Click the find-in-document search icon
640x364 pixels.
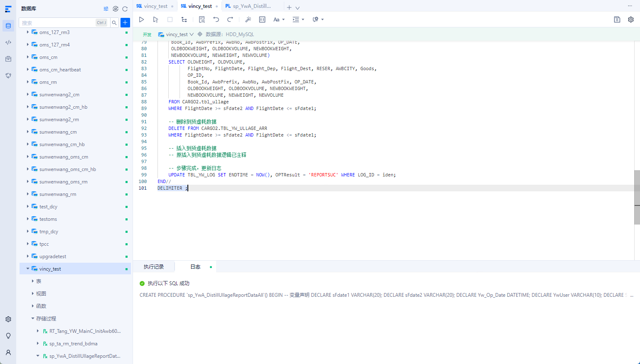coord(202,20)
